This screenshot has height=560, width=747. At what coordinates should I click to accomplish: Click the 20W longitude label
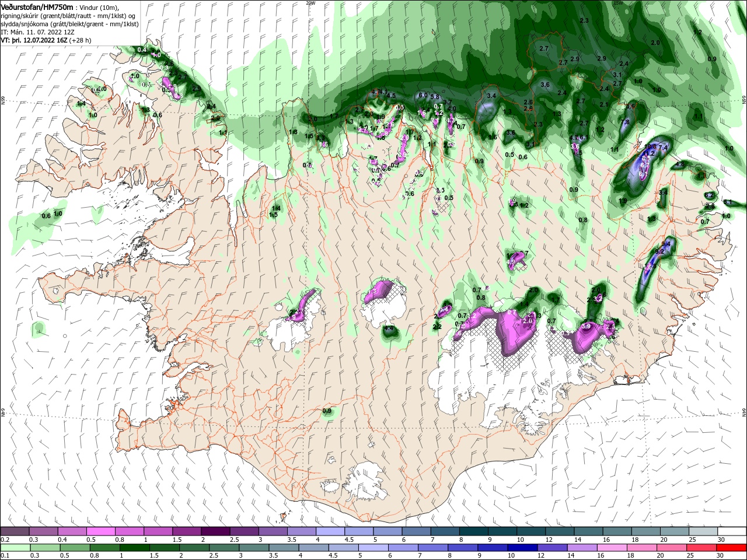pyautogui.click(x=310, y=3)
